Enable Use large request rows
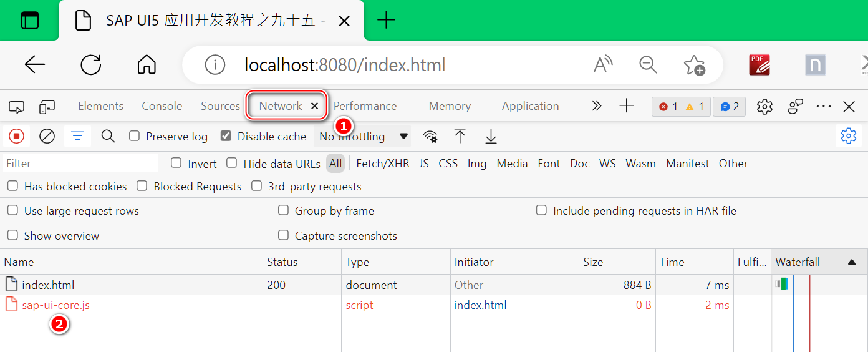 (x=12, y=210)
